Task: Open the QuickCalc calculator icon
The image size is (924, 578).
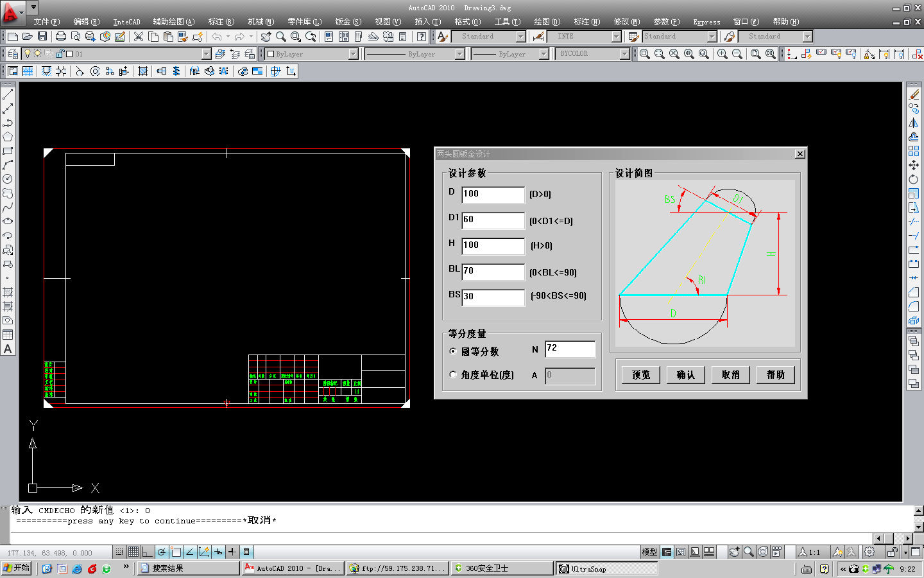Action: click(x=402, y=37)
